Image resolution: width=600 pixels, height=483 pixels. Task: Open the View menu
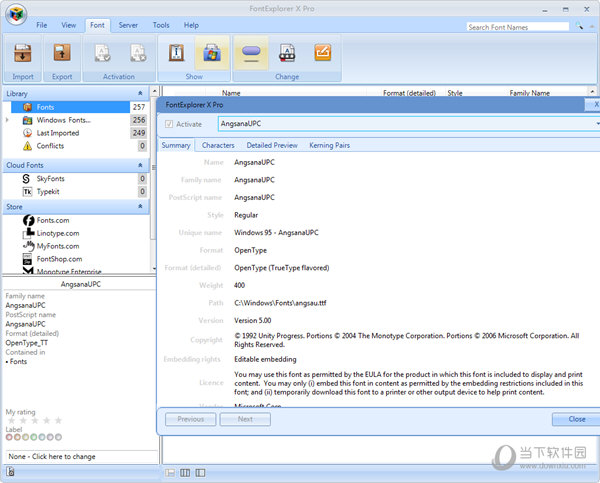[x=68, y=25]
